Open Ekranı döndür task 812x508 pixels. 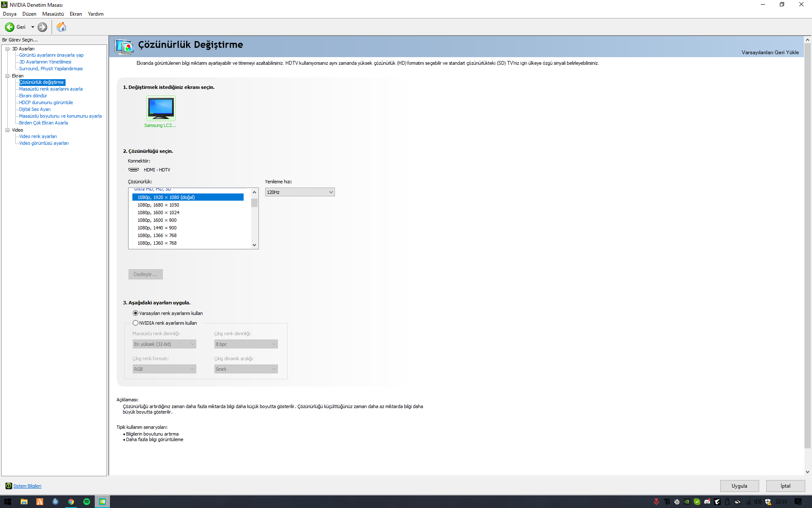33,96
